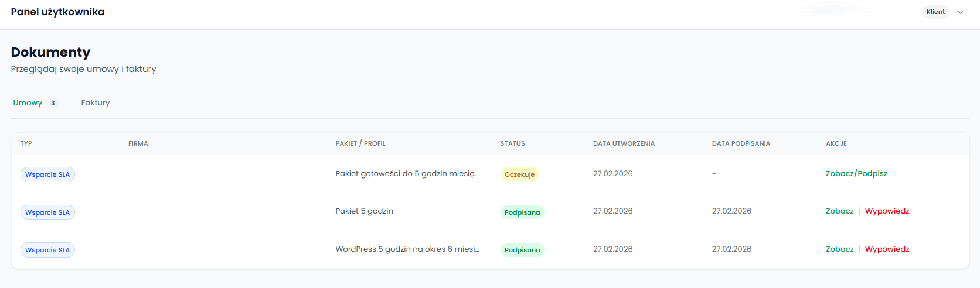Image resolution: width=980 pixels, height=288 pixels.
Task: Open the user menu chevron beside Klient
Action: coord(960,12)
